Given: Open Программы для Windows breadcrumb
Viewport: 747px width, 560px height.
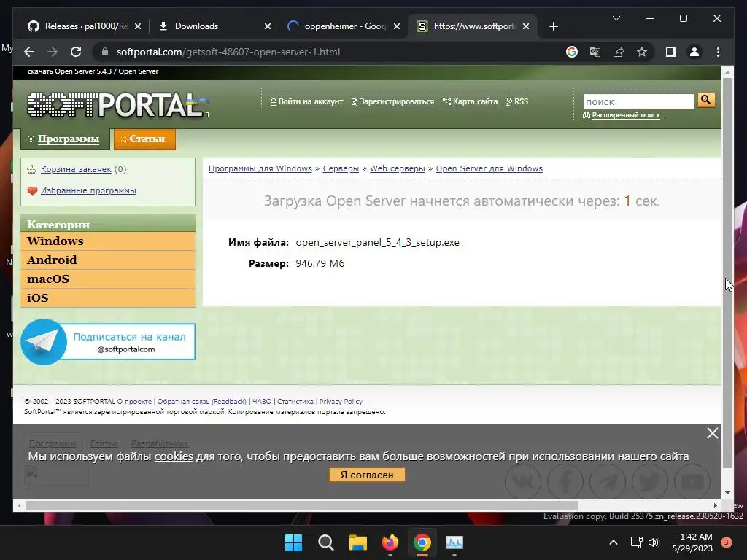Looking at the screenshot, I should (x=260, y=168).
